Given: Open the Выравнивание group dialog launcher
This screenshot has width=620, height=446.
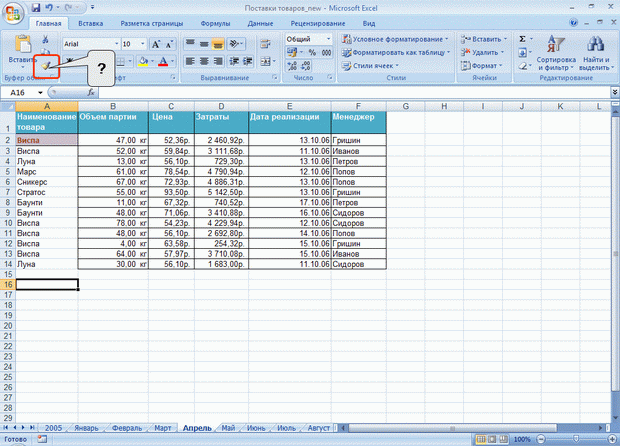Looking at the screenshot, I should (x=275, y=77).
